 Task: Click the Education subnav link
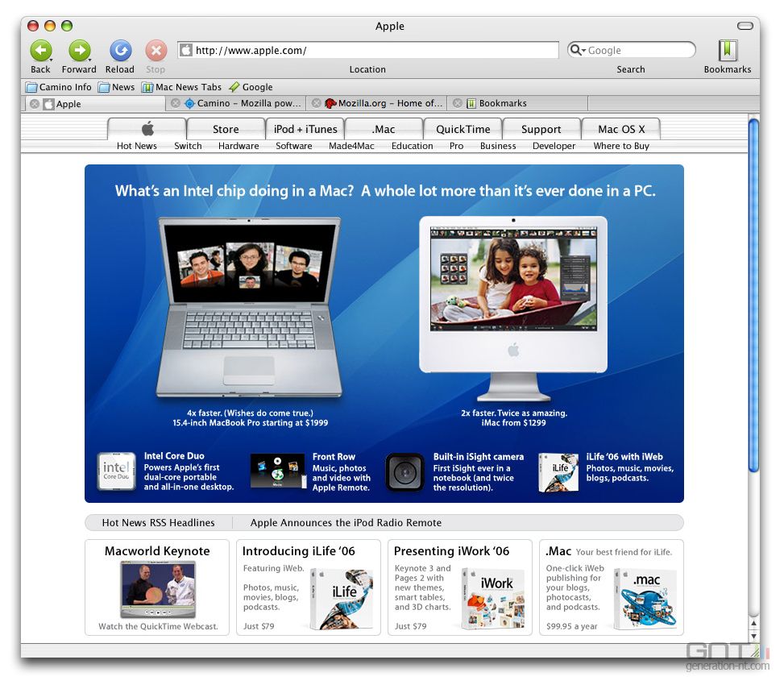[412, 146]
